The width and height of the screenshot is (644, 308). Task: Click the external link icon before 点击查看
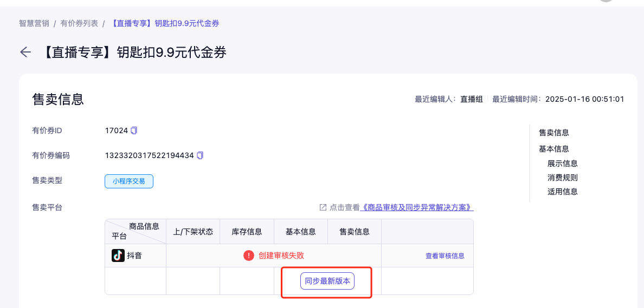click(x=323, y=207)
